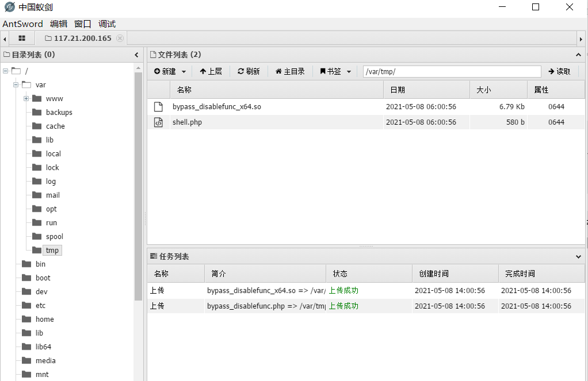Open the 书签 dropdown arrow
588x381 pixels.
(x=349, y=72)
